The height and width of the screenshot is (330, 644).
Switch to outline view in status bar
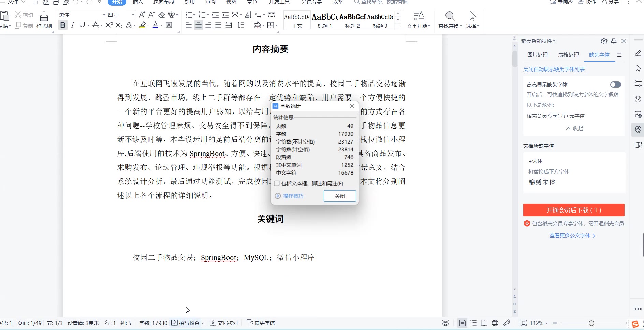(473, 323)
